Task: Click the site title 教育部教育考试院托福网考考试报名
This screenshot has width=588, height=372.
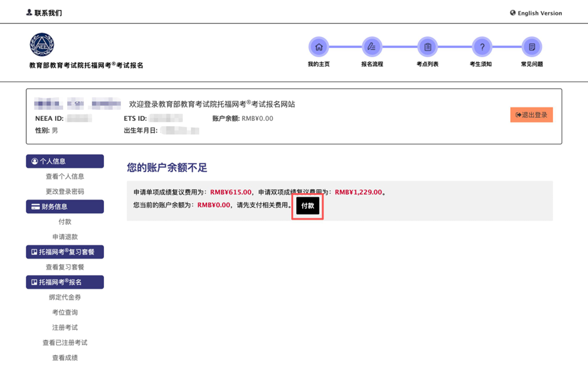Action: (87, 65)
